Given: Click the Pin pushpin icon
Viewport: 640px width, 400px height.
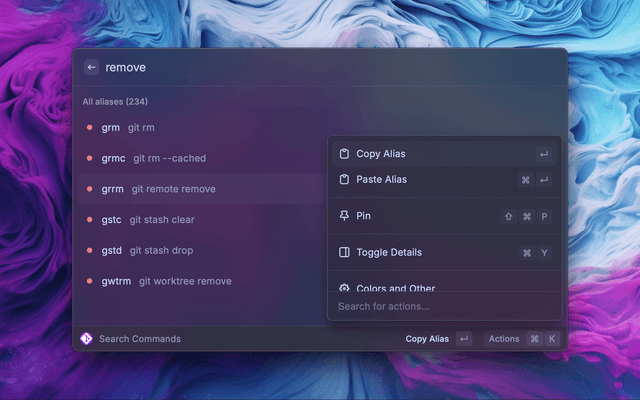Looking at the screenshot, I should [x=344, y=216].
